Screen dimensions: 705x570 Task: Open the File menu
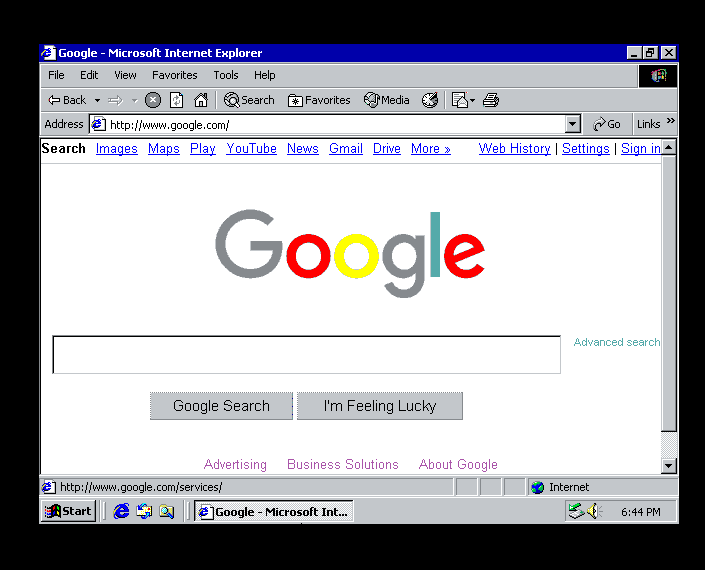[56, 75]
